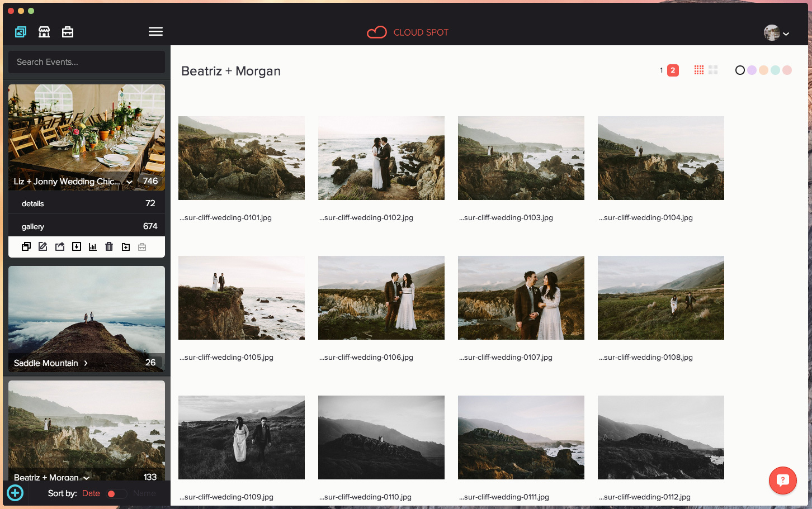Go to page 1
The width and height of the screenshot is (812, 509).
click(661, 70)
